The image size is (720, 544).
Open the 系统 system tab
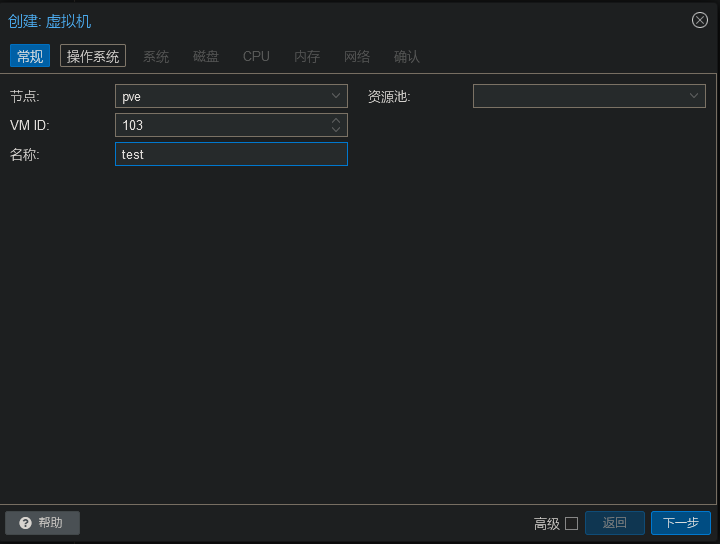point(156,56)
